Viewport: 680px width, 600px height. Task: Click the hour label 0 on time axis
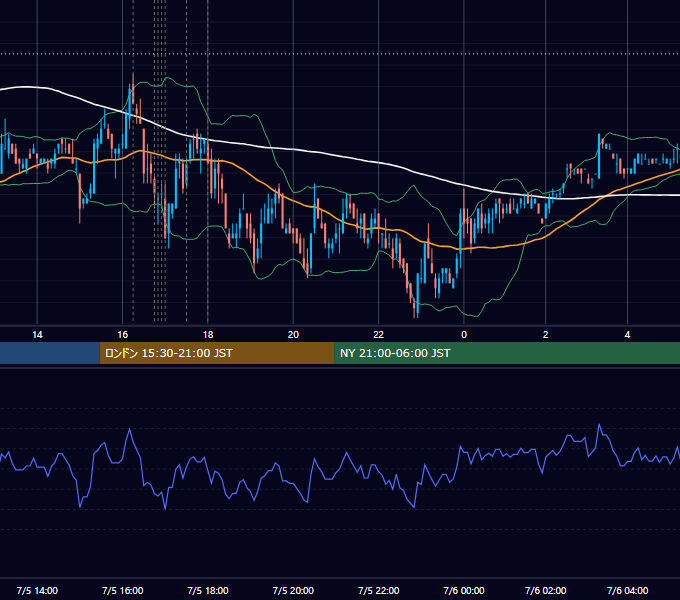click(x=464, y=335)
